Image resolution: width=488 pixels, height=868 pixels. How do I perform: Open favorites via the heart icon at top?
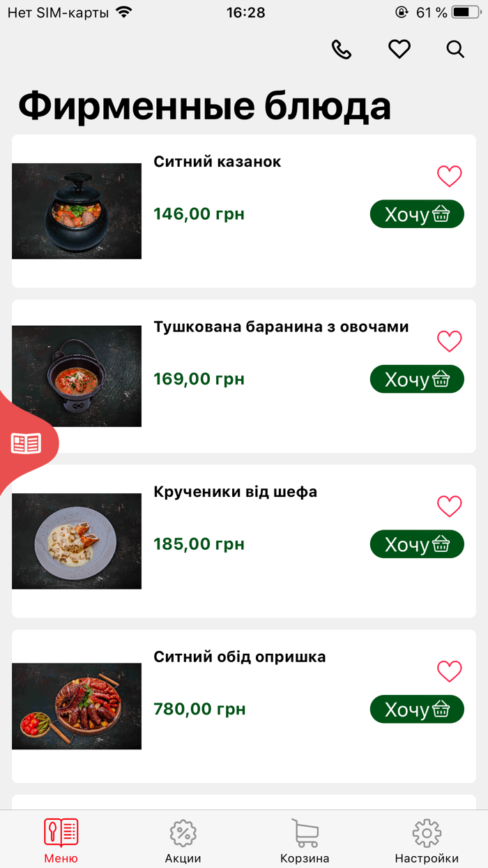[399, 50]
